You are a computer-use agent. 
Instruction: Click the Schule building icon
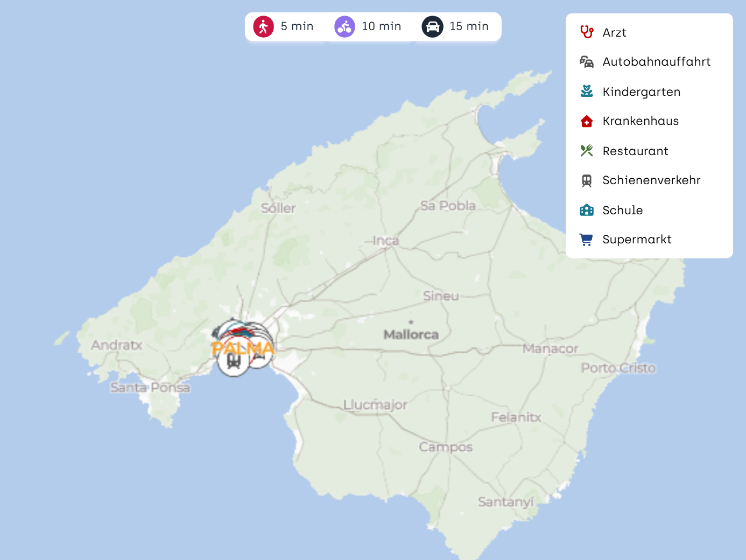pyautogui.click(x=586, y=210)
